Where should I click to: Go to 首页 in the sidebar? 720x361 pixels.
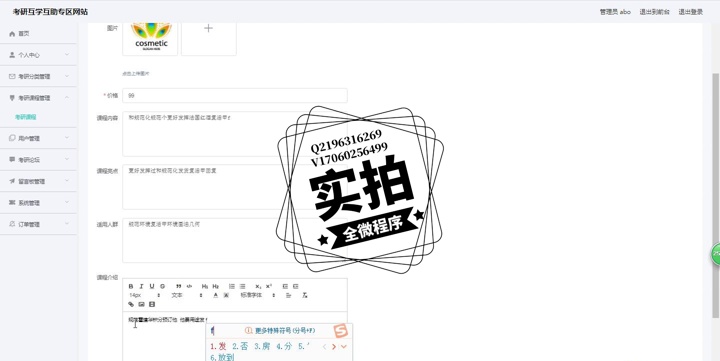[38, 34]
